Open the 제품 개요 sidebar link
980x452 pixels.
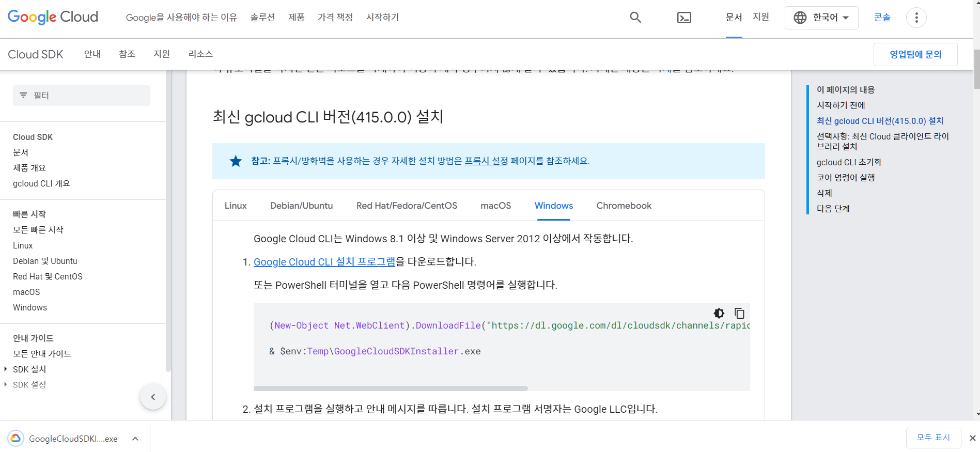coord(29,168)
